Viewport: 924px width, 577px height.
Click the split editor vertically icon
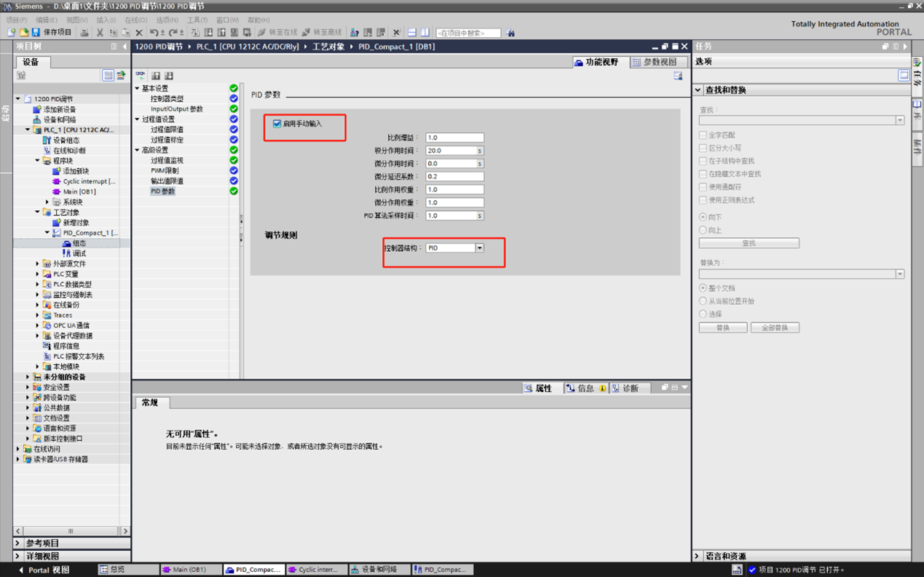coord(425,33)
